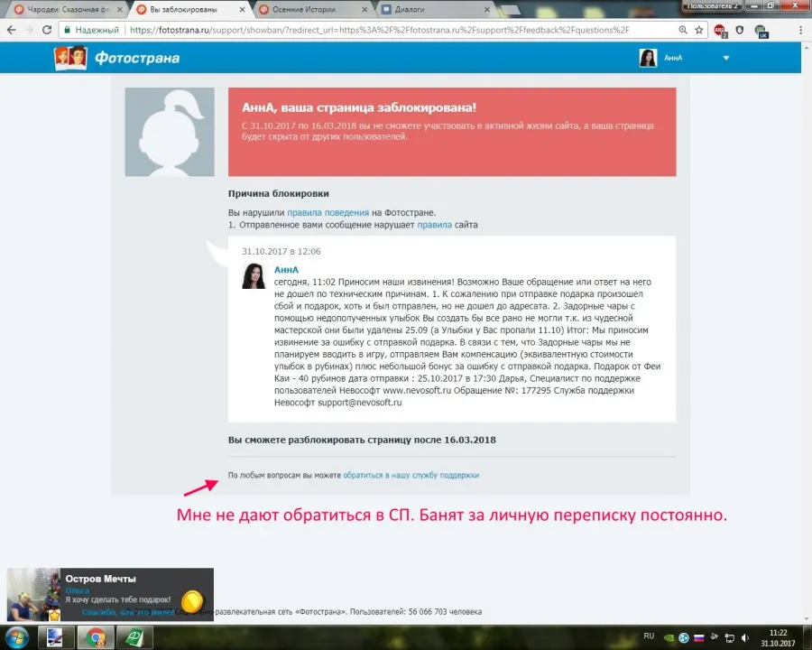
Task: Click the sender name Ольга in notification
Action: 78,590
